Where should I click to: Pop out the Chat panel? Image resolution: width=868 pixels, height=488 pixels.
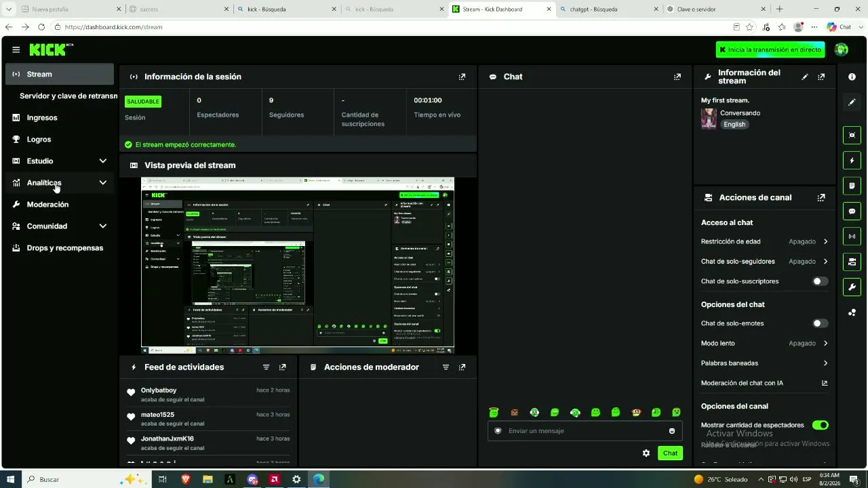tap(677, 77)
